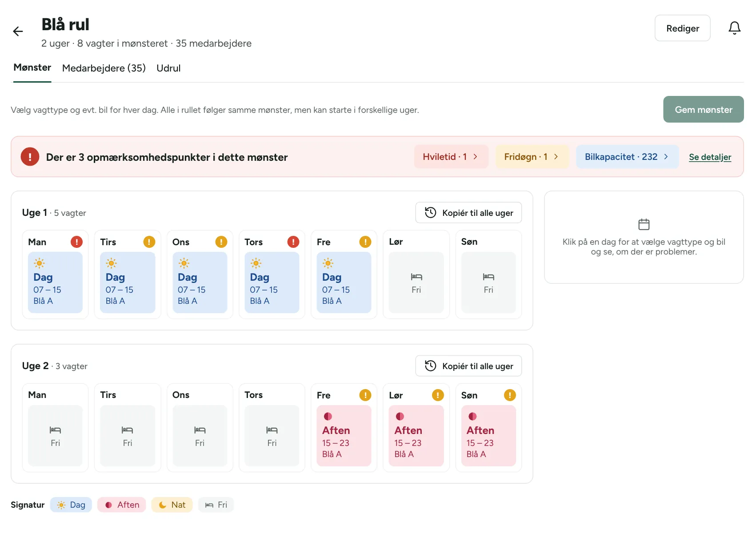756x533 pixels.
Task: Click the back arrow icon
Action: pos(18,31)
